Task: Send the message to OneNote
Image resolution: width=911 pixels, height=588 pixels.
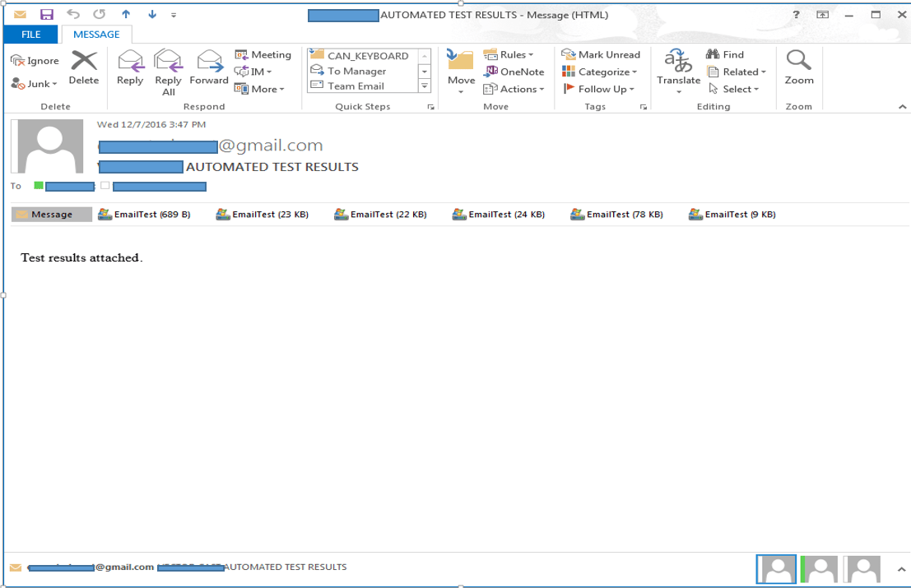Action: pyautogui.click(x=511, y=72)
